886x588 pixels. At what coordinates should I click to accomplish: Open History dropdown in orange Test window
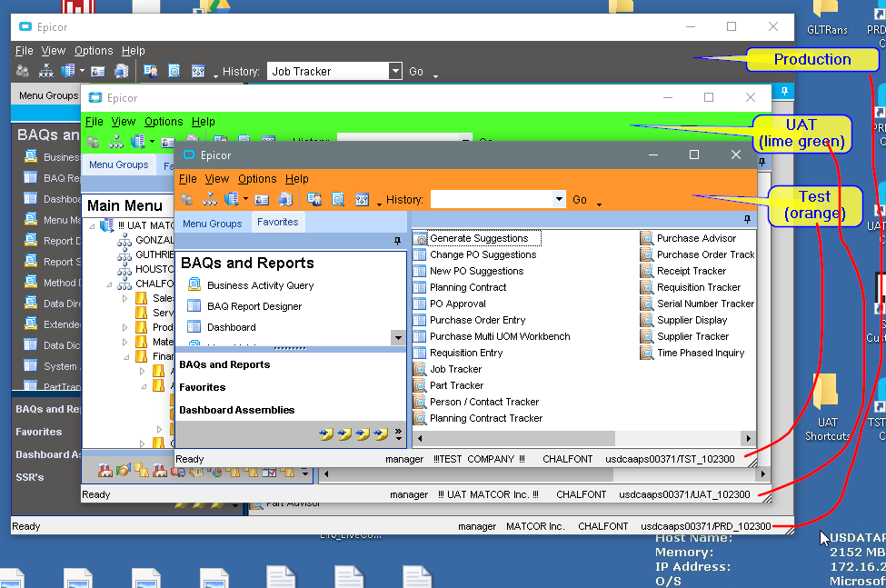[559, 199]
